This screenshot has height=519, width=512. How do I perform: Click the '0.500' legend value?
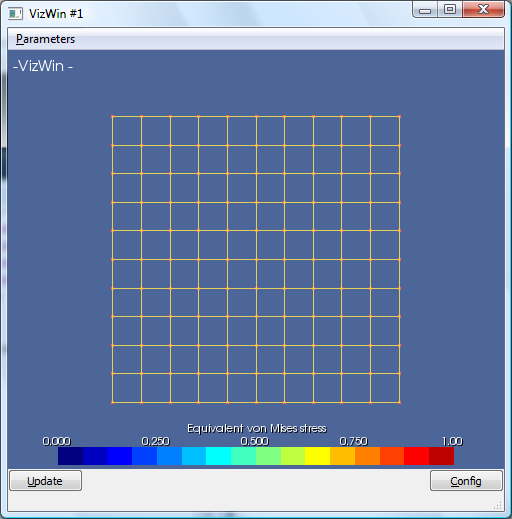coord(254,441)
